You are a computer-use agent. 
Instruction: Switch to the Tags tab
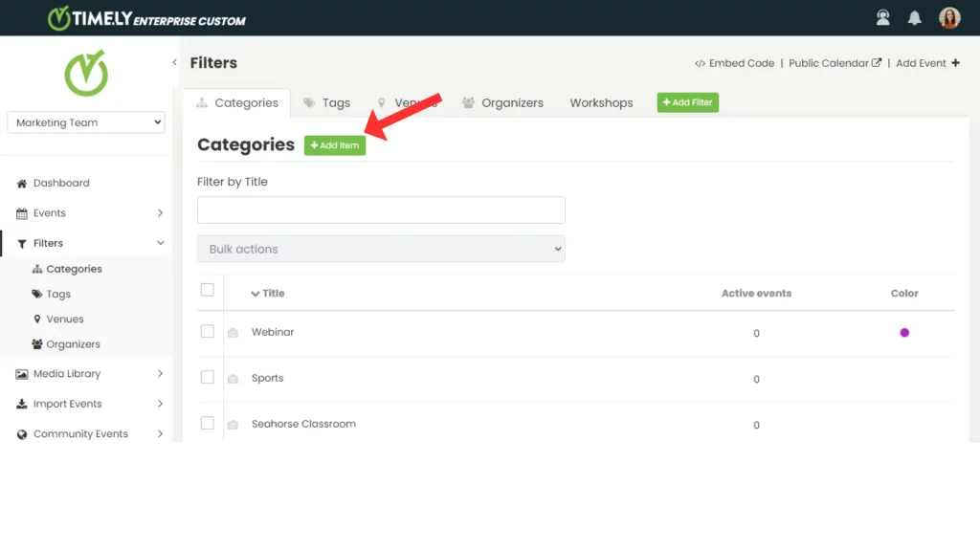[x=327, y=103]
